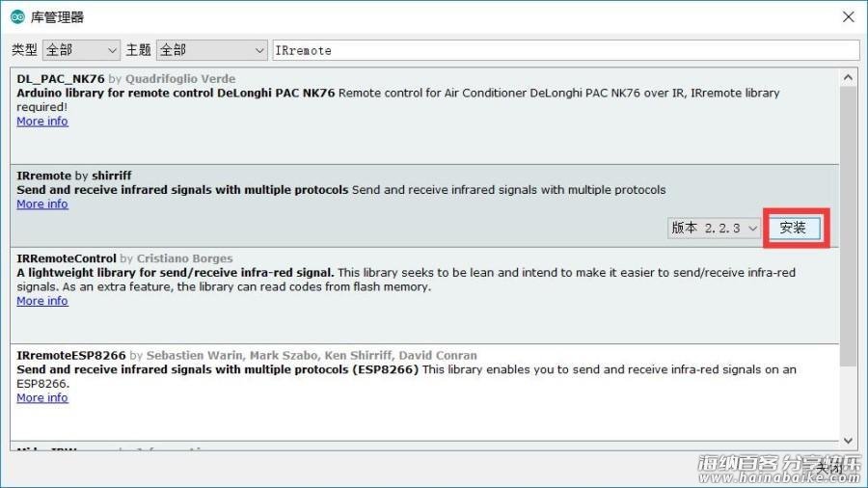Open the 主题 topic dropdown
The height and width of the screenshot is (488, 868).
(x=212, y=50)
